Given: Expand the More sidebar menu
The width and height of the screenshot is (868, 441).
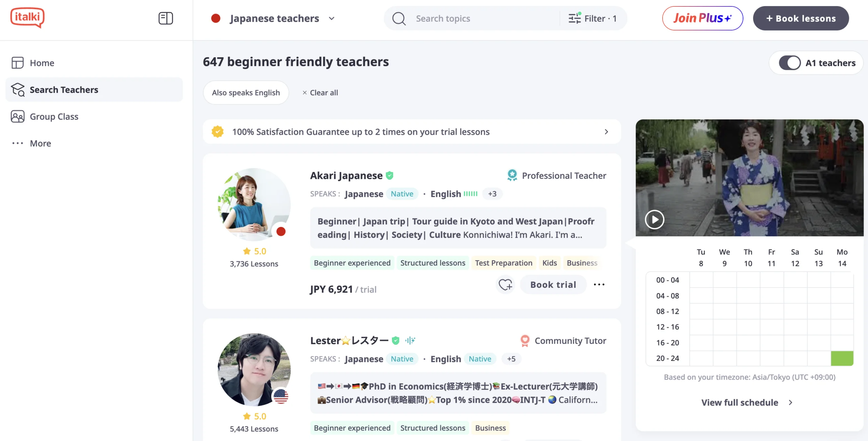Looking at the screenshot, I should tap(94, 143).
